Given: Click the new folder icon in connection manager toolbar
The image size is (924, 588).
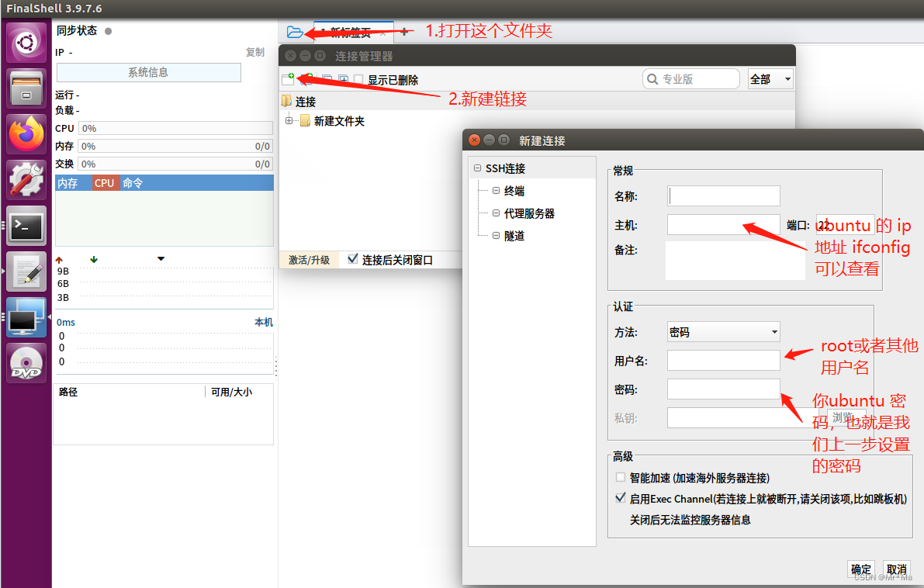Looking at the screenshot, I should click(307, 79).
